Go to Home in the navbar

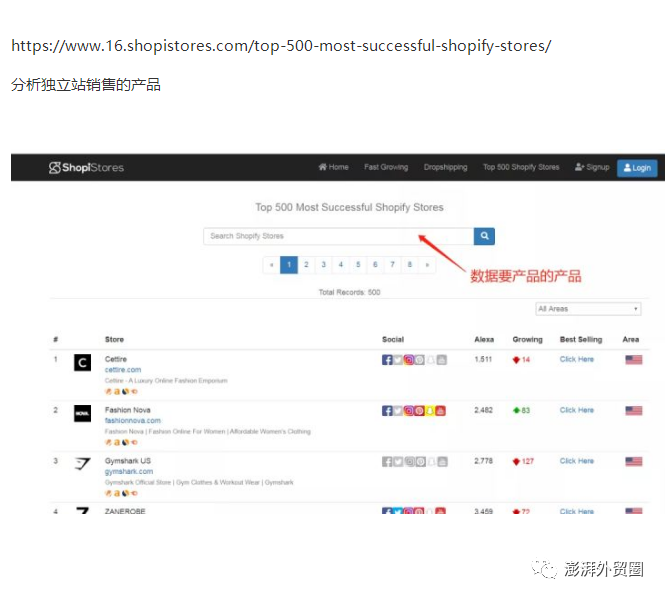pos(333,167)
